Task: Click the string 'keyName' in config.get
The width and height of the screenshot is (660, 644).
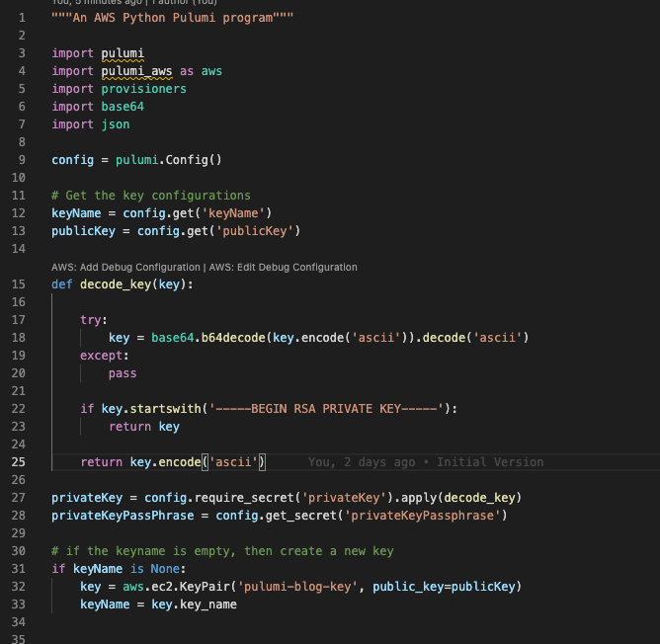Action: (x=233, y=213)
